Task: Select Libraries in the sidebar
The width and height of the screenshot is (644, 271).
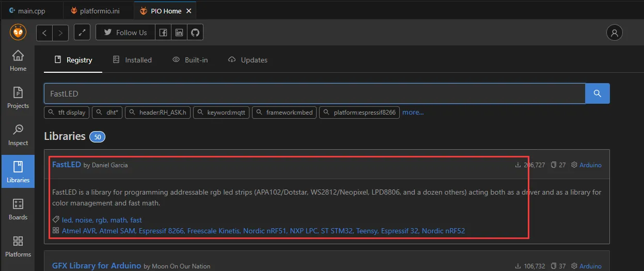Action: [x=18, y=172]
